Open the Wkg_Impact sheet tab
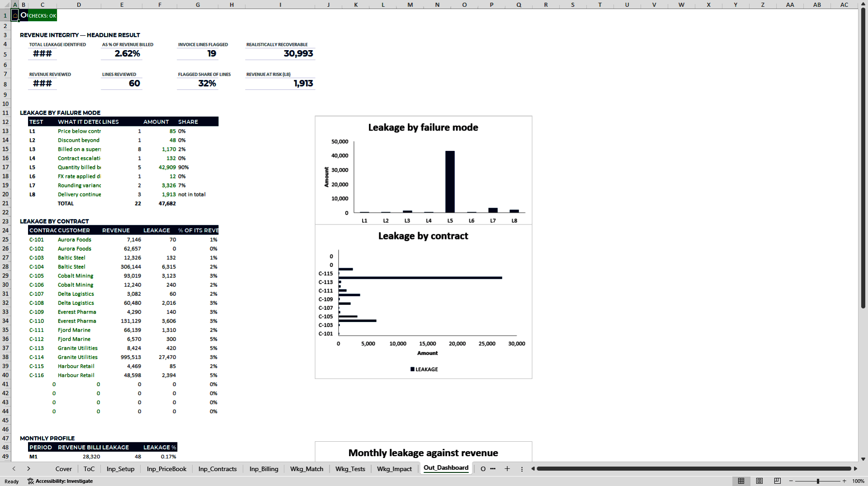 point(394,469)
